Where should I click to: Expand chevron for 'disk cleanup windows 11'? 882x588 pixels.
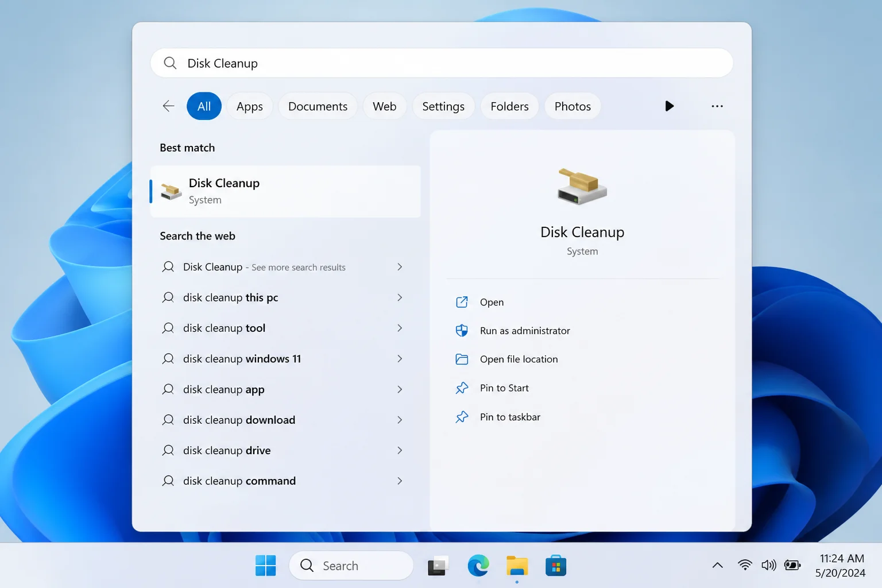pyautogui.click(x=400, y=359)
